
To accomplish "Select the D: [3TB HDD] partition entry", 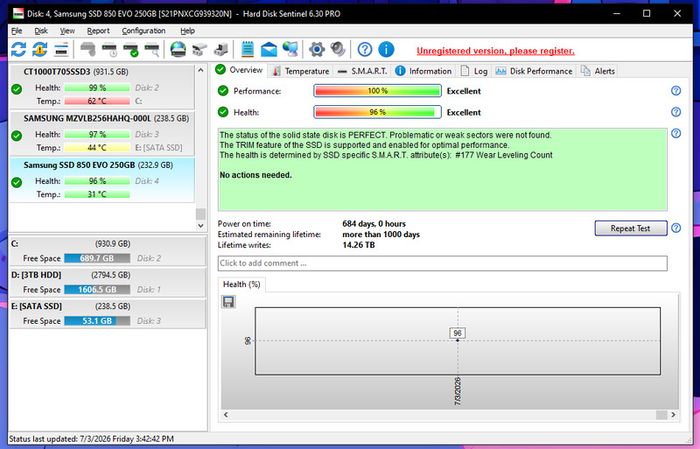I will (x=107, y=282).
